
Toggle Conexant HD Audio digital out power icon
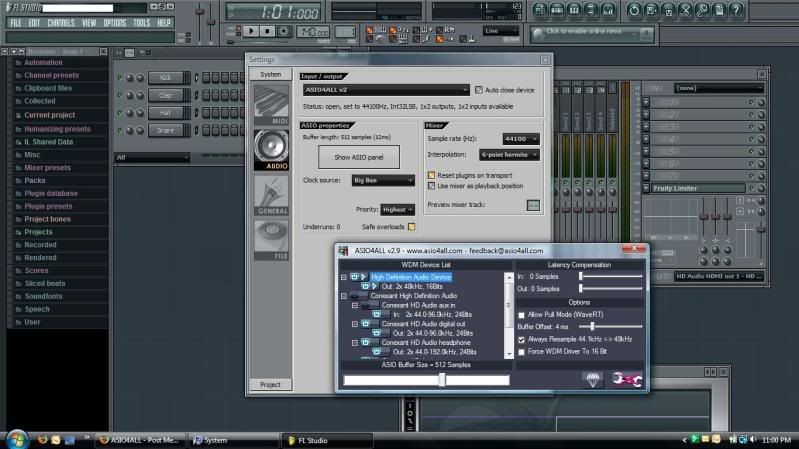365,324
